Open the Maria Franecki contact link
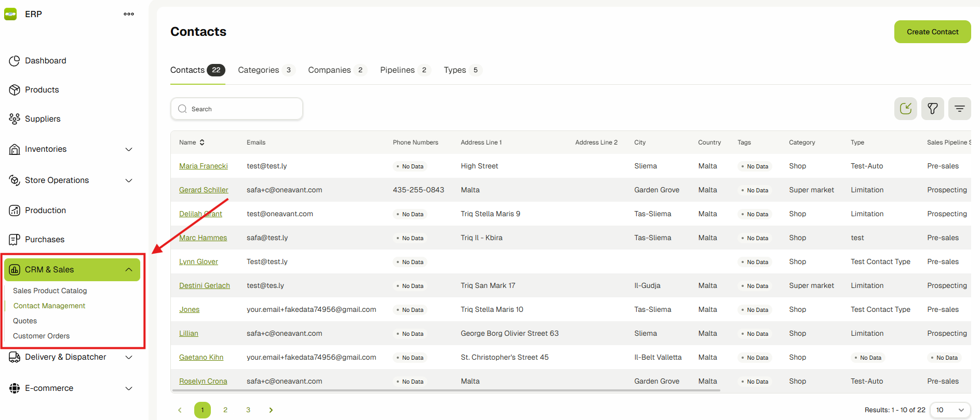This screenshot has width=980, height=420. pos(203,166)
